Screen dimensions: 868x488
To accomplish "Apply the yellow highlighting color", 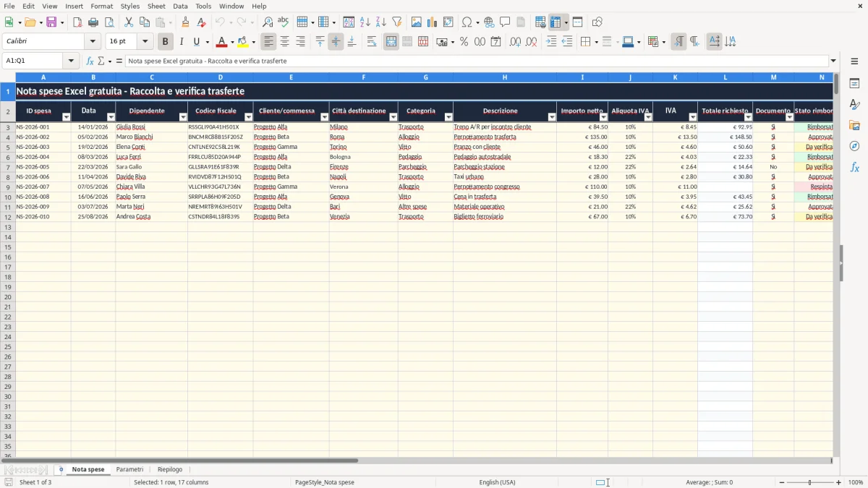I will click(243, 42).
